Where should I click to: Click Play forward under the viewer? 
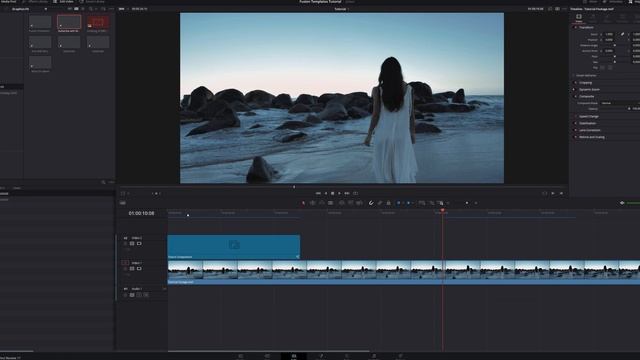(x=340, y=193)
